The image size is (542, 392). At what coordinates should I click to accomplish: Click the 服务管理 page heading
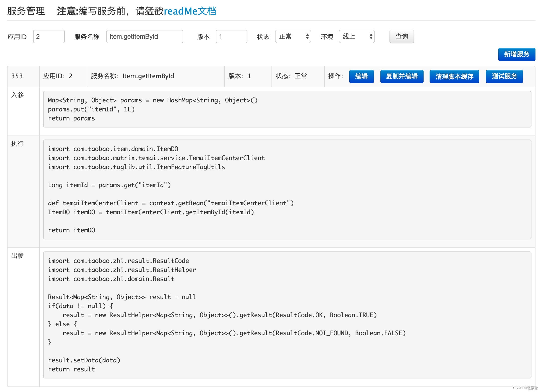[x=26, y=11]
